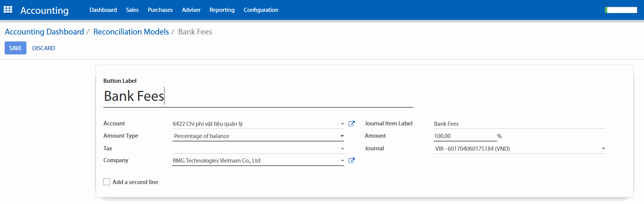Image resolution: width=644 pixels, height=204 pixels.
Task: Open the Purchases menu
Action: pos(160,10)
